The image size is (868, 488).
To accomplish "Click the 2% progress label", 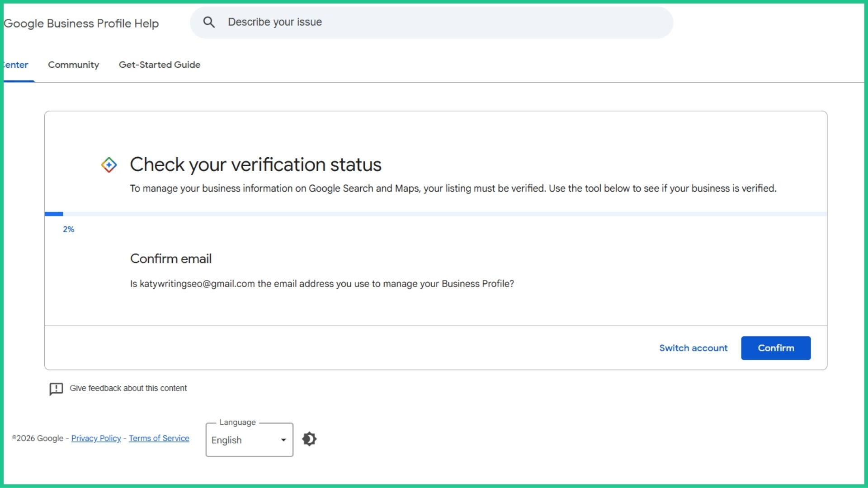I will [68, 229].
